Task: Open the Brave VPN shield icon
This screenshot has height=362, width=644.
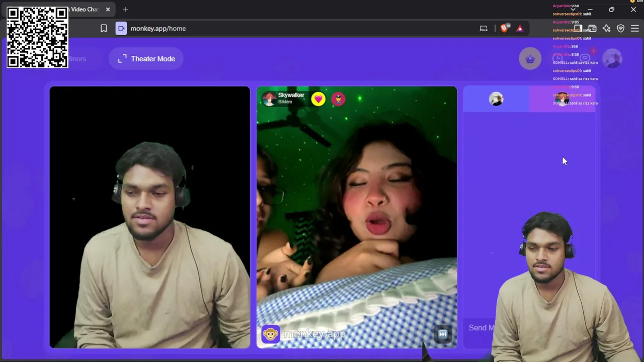Action: [x=620, y=29]
